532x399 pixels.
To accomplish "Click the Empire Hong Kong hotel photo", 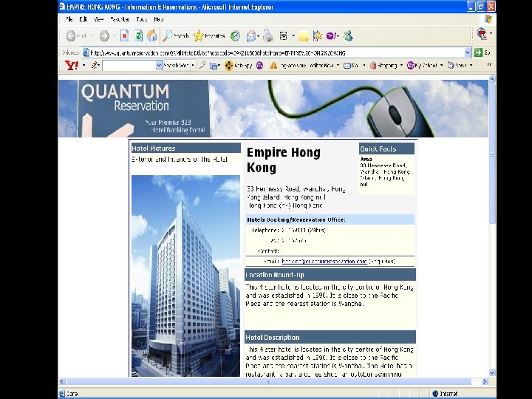I will (x=185, y=276).
